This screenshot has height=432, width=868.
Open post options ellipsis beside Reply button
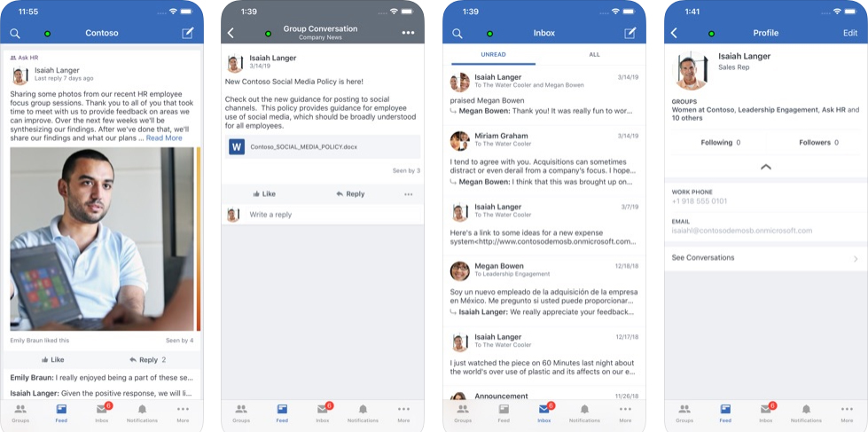(x=409, y=194)
